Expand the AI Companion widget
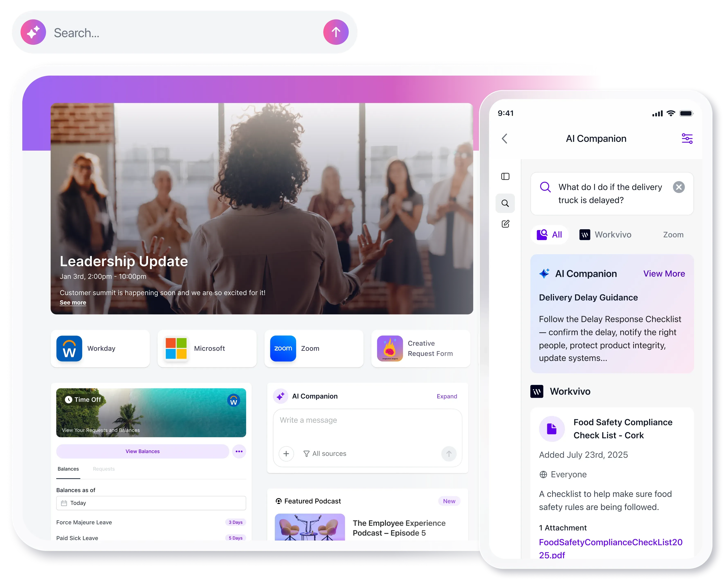 (446, 396)
